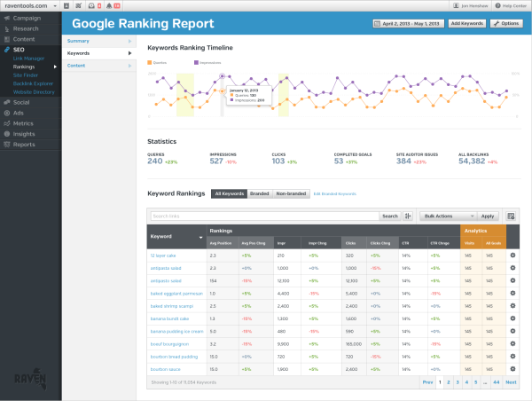The image size is (532, 401).
Task: Open gear settings for 12 layer cake row
Action: (512, 256)
